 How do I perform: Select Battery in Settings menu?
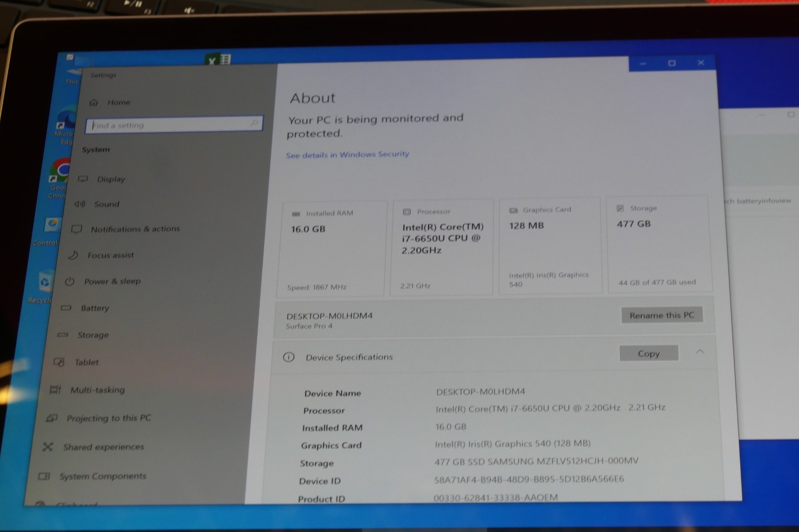click(95, 308)
